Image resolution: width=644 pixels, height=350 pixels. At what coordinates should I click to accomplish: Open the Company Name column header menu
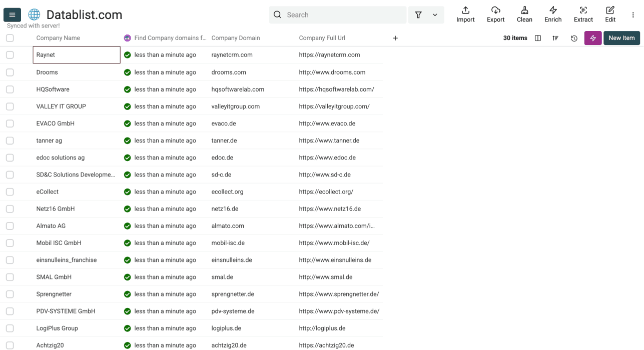pyautogui.click(x=58, y=37)
